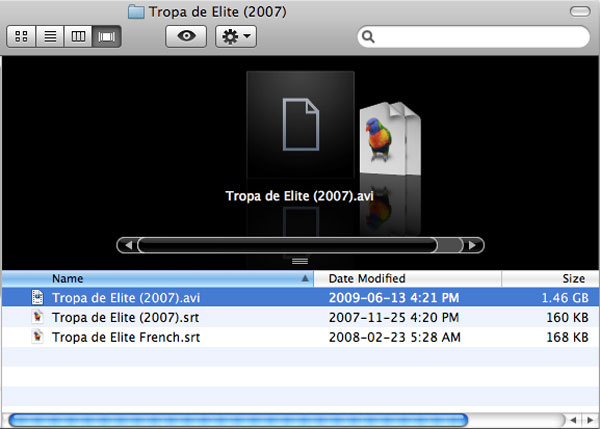The image size is (600, 429).
Task: Open Quick Look with eye button
Action: coord(186,36)
